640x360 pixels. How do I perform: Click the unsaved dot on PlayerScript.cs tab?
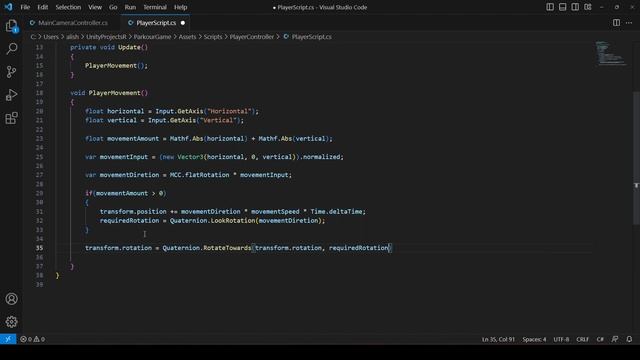183,23
